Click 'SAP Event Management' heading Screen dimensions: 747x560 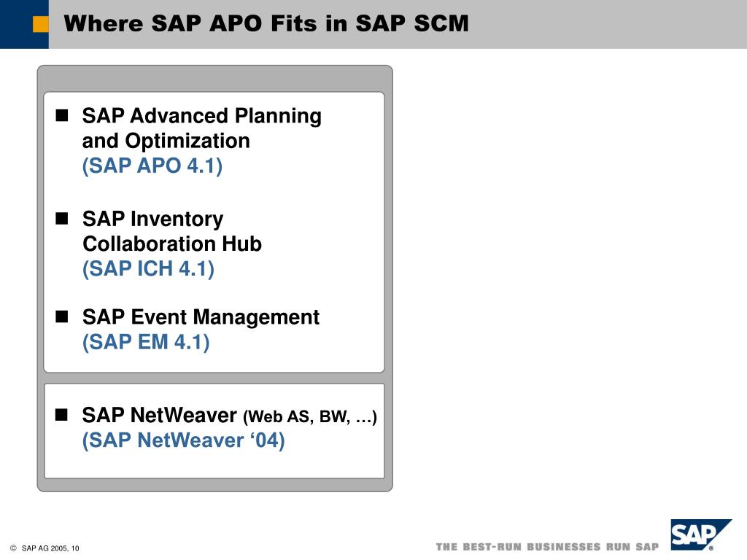[x=201, y=317]
